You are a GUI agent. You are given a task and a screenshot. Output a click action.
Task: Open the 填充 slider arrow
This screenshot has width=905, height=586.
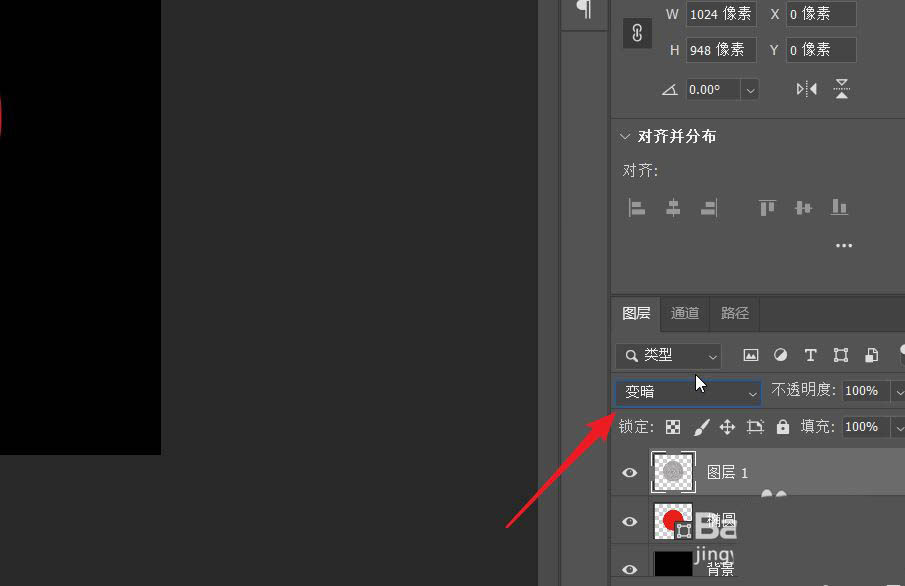898,428
